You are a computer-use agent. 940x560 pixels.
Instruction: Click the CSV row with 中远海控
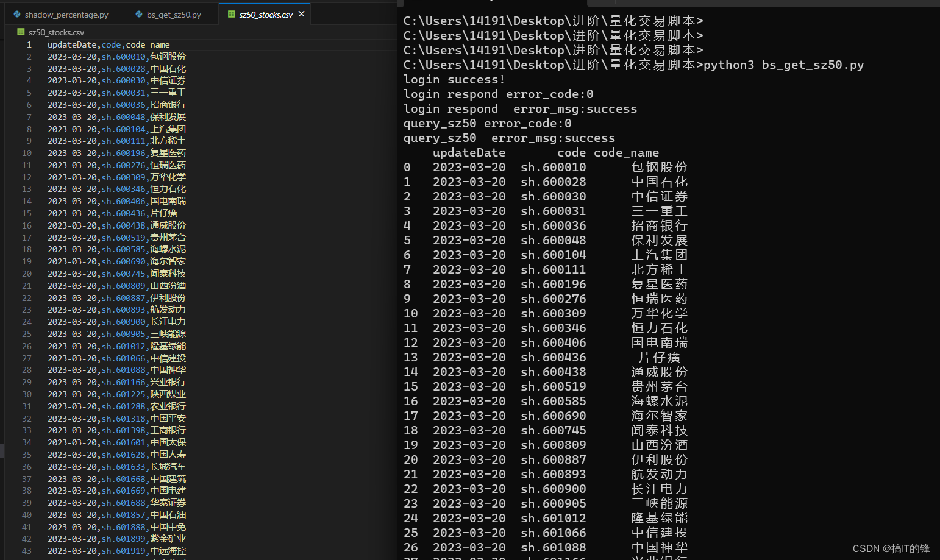tap(116, 551)
